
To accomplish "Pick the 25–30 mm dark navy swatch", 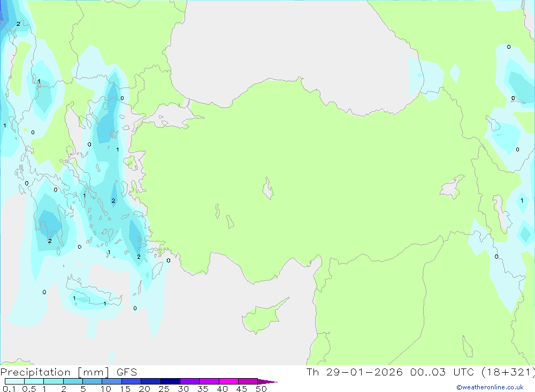I will 170,381.
